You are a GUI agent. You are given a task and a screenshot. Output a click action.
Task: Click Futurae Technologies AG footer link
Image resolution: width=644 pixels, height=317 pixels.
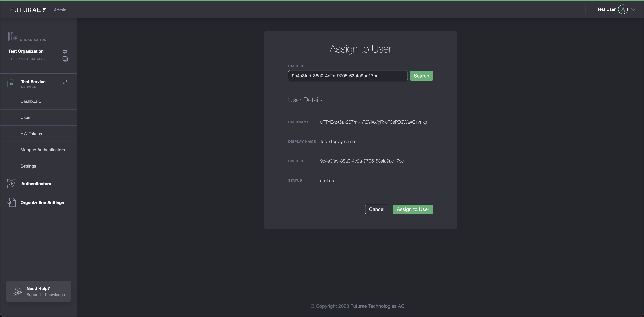click(377, 306)
